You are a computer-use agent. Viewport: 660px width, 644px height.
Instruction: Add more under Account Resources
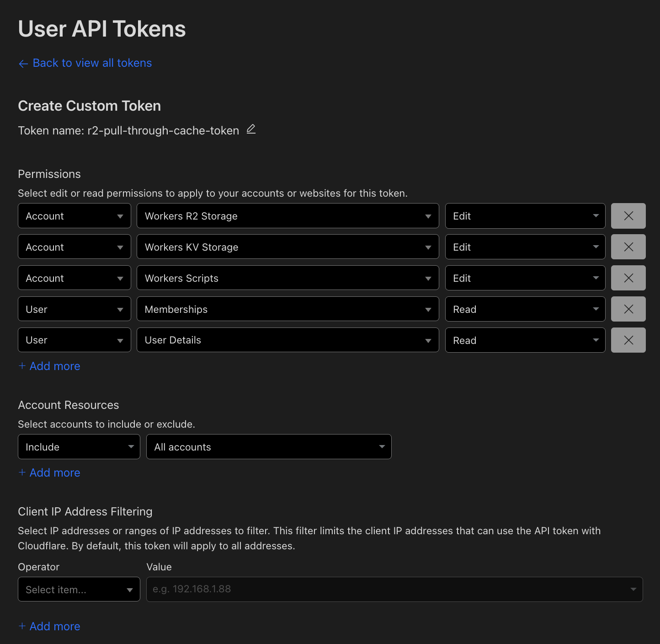point(49,473)
